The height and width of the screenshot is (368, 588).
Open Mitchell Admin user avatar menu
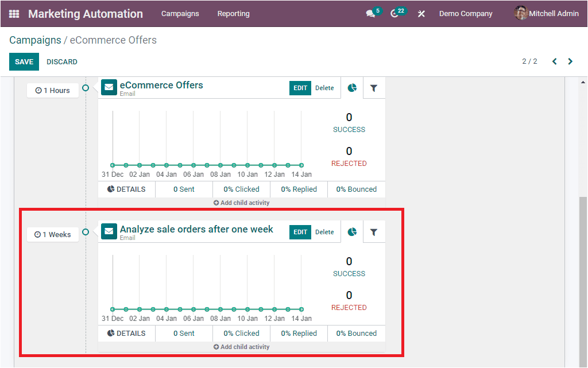(547, 13)
